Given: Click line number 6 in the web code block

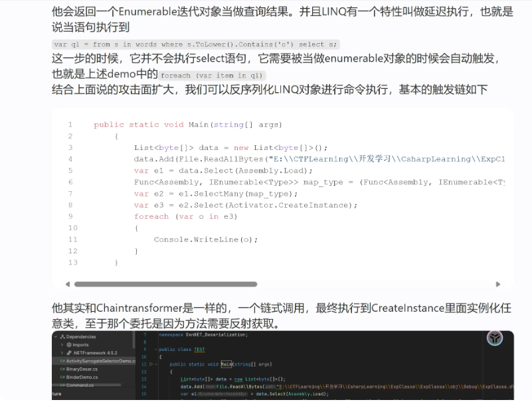Looking at the screenshot, I should click(70, 182).
